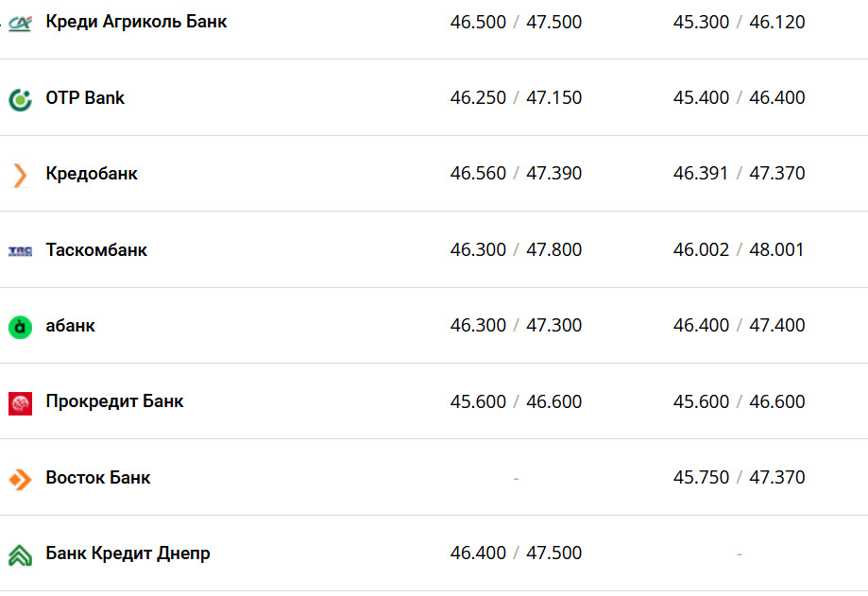Click the Кредобанк orange chevron logo
Viewport: 868px width, 596px height.
click(x=20, y=175)
